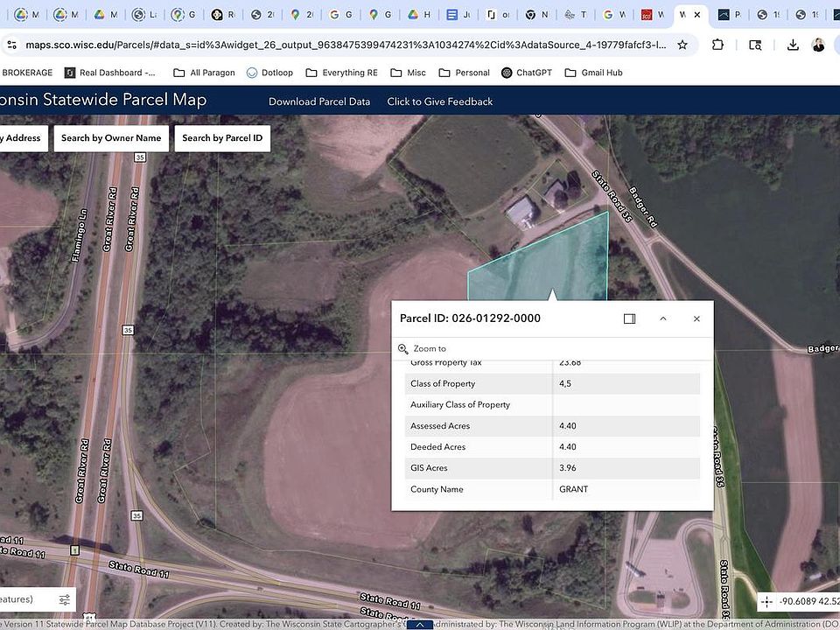Open the All Paragon bookmarks folder
Screen dimensions: 840x630
(x=204, y=73)
